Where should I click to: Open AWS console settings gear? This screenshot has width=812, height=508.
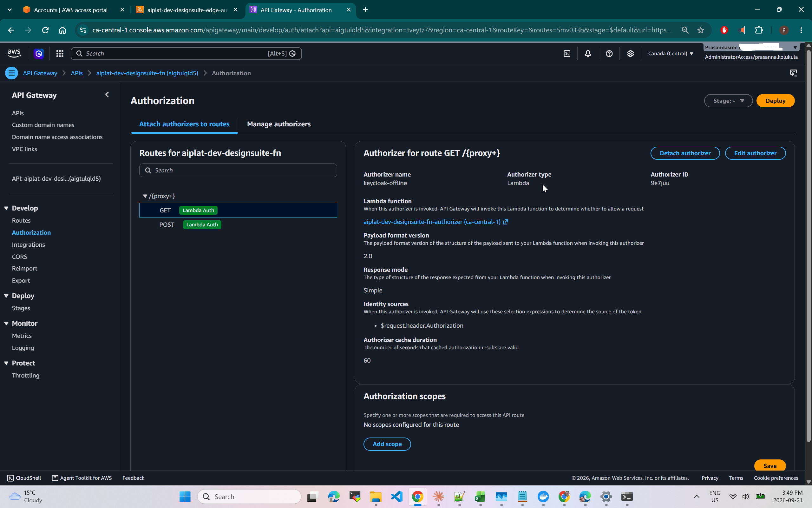pyautogui.click(x=630, y=53)
